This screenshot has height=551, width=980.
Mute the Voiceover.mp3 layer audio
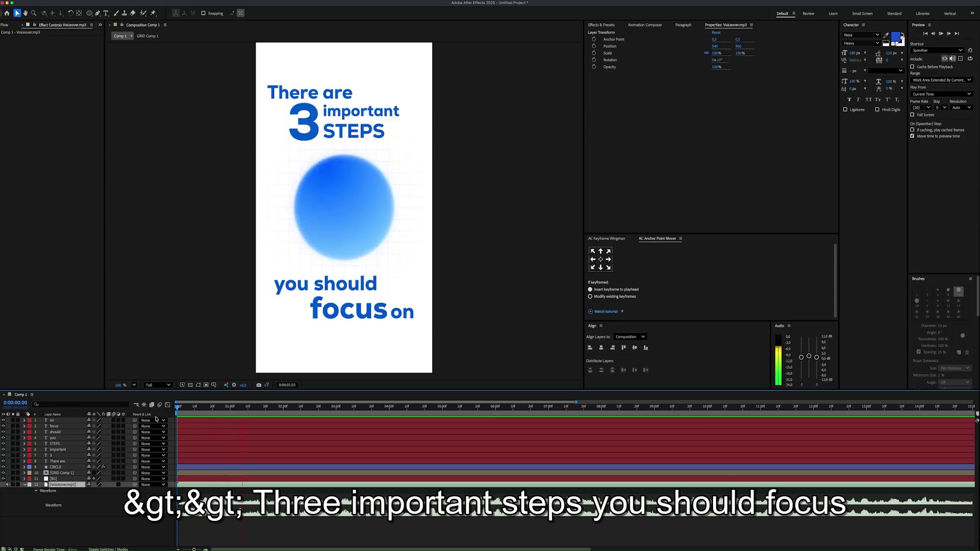click(x=8, y=485)
